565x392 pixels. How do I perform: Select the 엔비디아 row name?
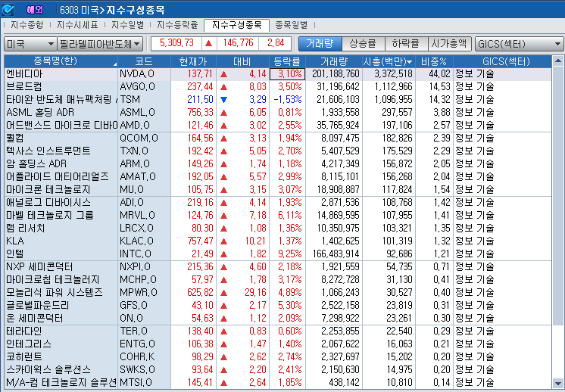click(24, 74)
